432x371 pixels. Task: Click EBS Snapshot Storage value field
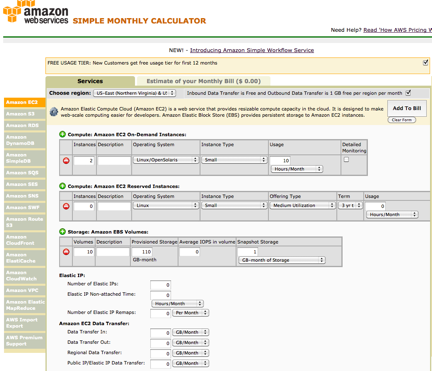(248, 252)
